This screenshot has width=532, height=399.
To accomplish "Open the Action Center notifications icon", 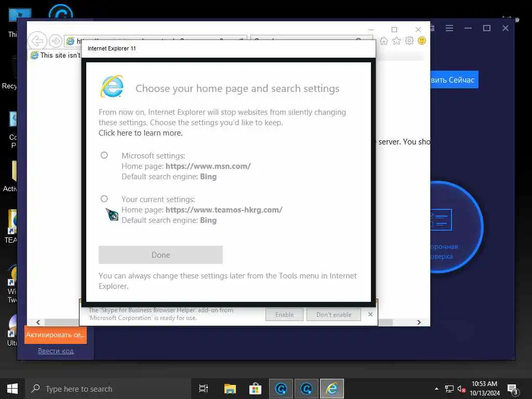I will point(512,389).
